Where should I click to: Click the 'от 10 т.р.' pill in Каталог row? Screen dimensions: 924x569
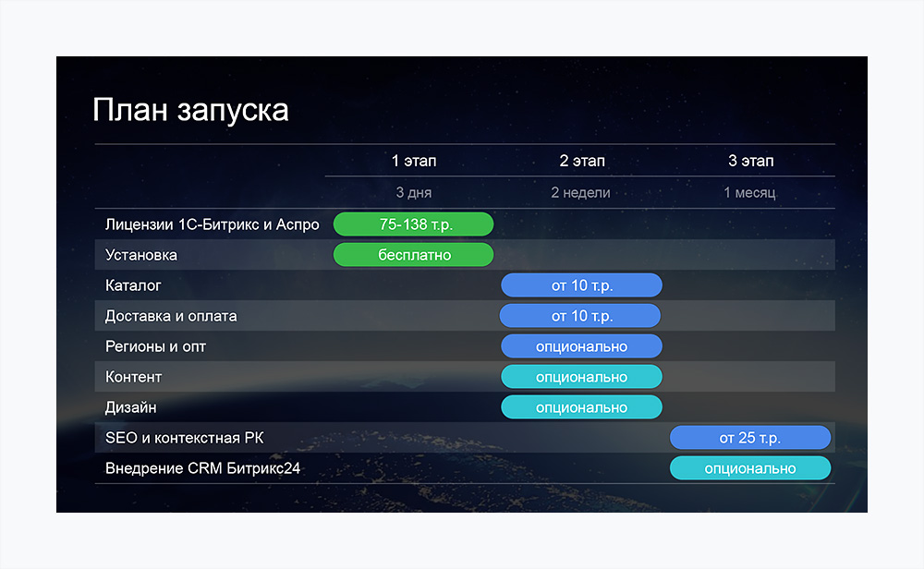(581, 285)
